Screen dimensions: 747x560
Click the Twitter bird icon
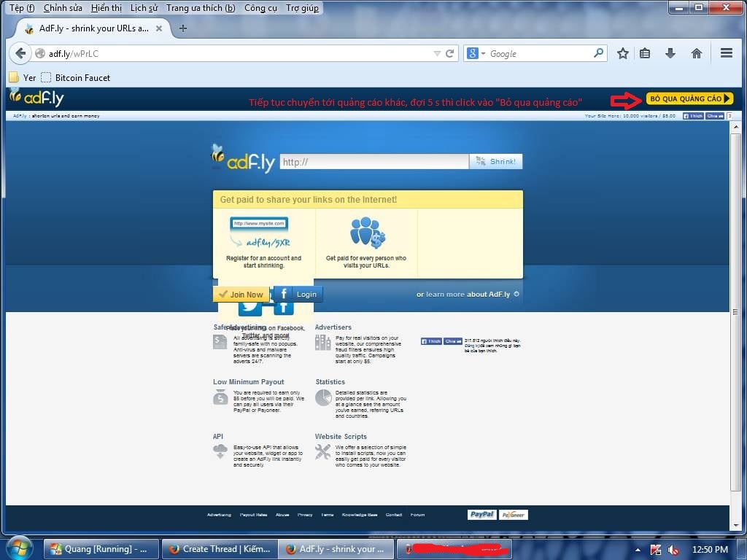click(x=249, y=308)
